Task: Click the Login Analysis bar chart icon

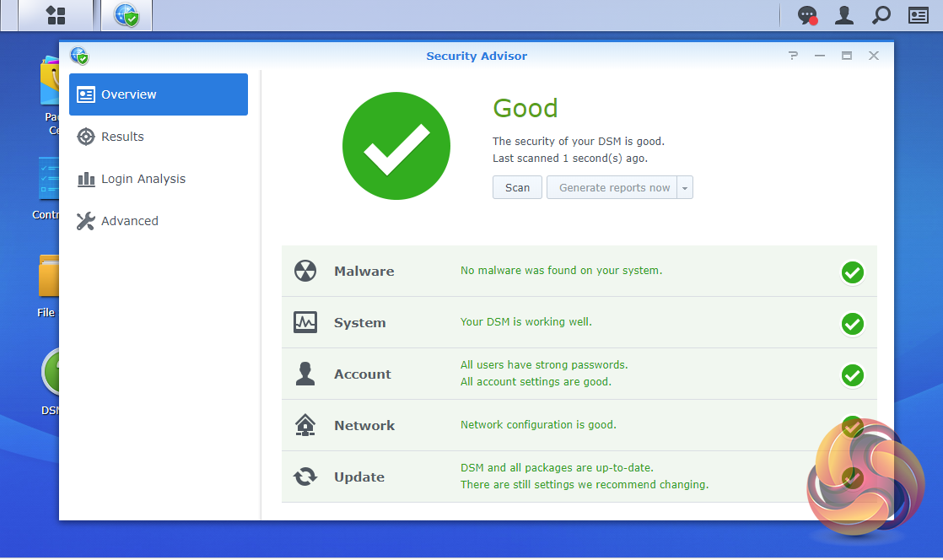Action: (x=86, y=179)
